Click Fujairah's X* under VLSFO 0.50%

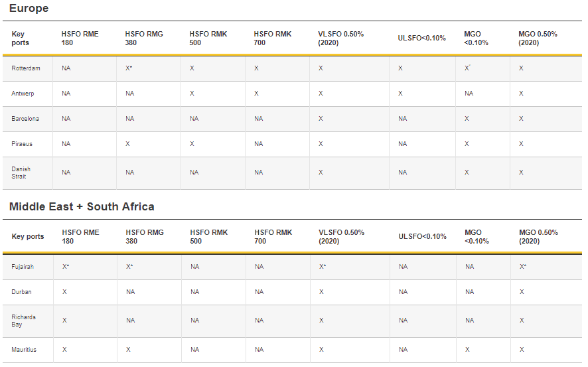[323, 267]
